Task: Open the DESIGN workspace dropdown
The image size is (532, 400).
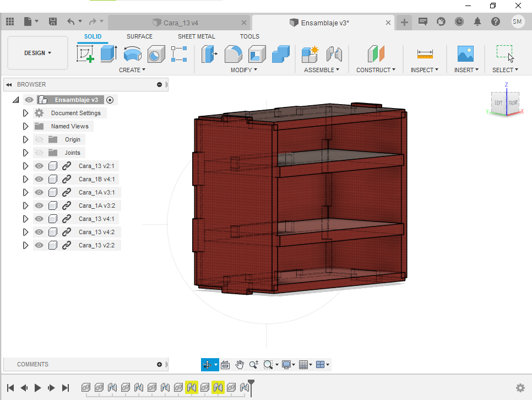Action: point(37,53)
